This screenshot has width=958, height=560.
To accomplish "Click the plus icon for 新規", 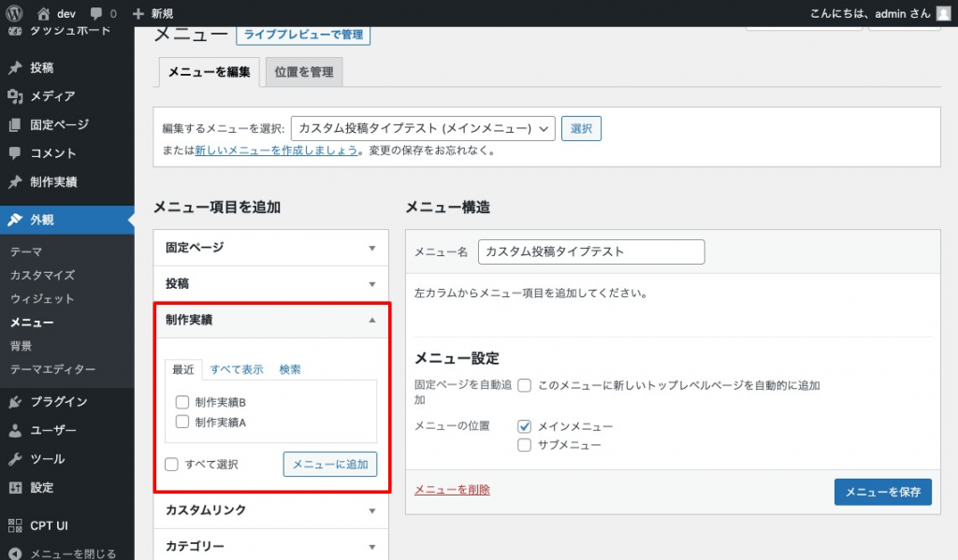I will (x=138, y=13).
